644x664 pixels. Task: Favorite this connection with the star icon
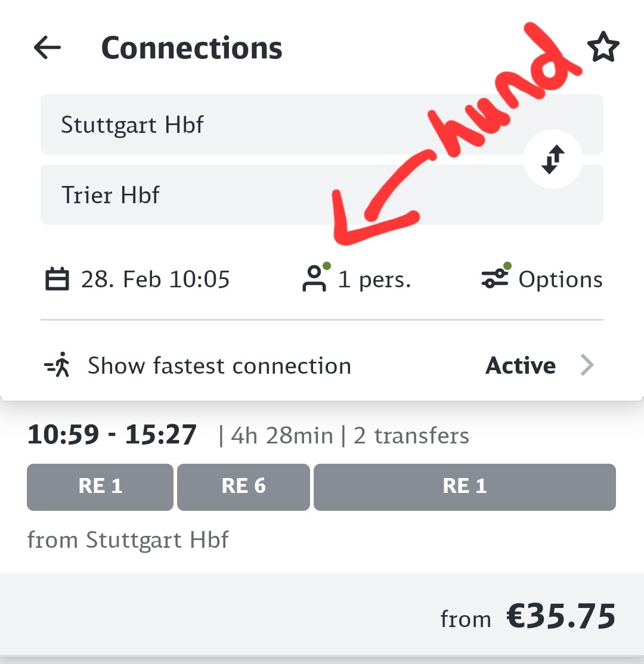tap(603, 48)
